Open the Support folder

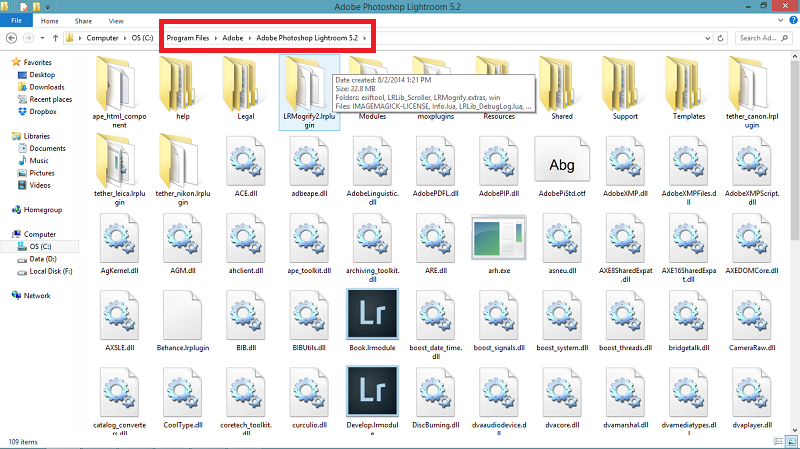(625, 88)
